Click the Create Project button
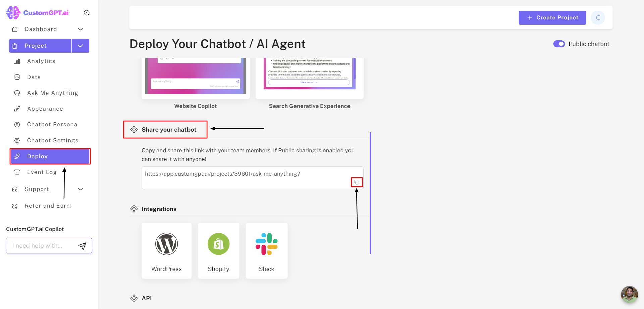Screen dimensions: 644x309 click(552, 18)
